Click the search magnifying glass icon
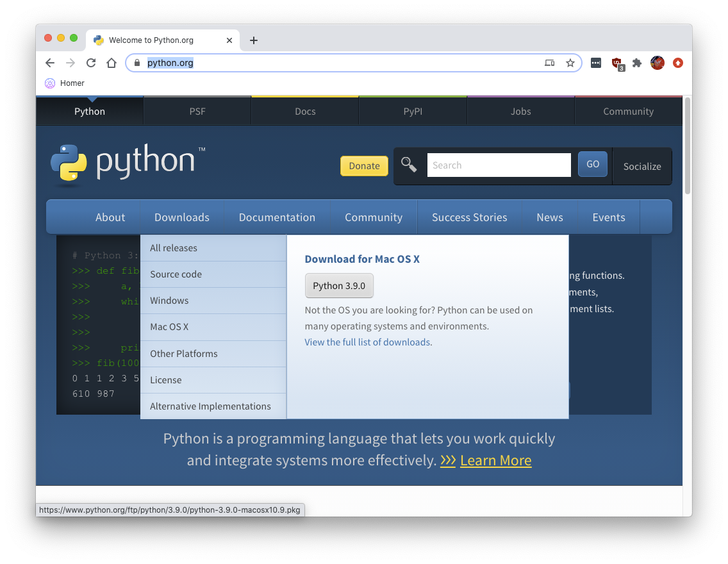Viewport: 728px width, 564px height. click(x=409, y=165)
